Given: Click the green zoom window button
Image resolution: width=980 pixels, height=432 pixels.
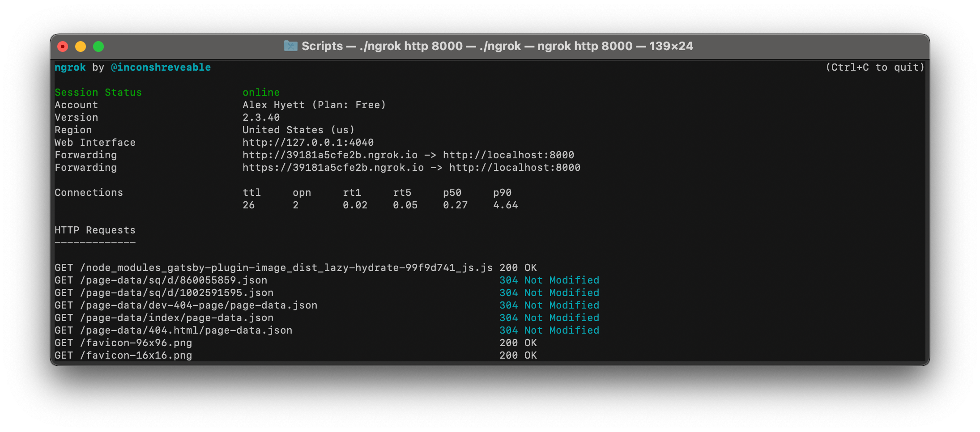Looking at the screenshot, I should [98, 47].
